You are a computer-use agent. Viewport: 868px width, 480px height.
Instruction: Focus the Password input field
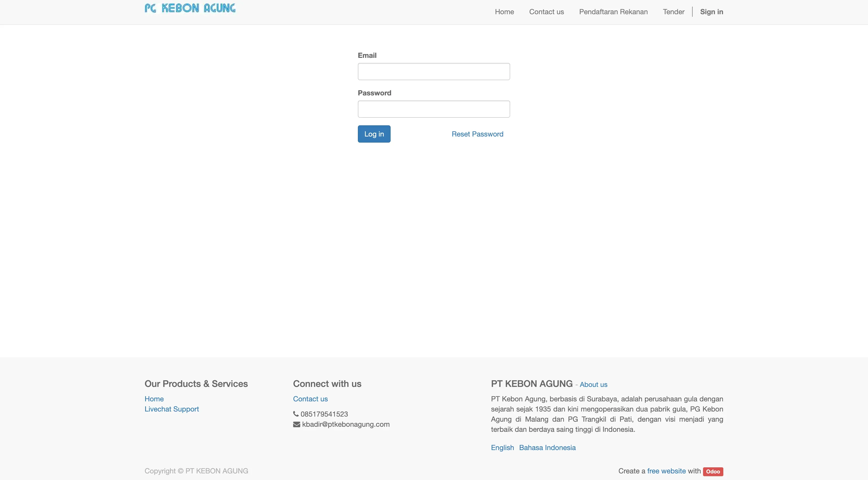click(434, 109)
